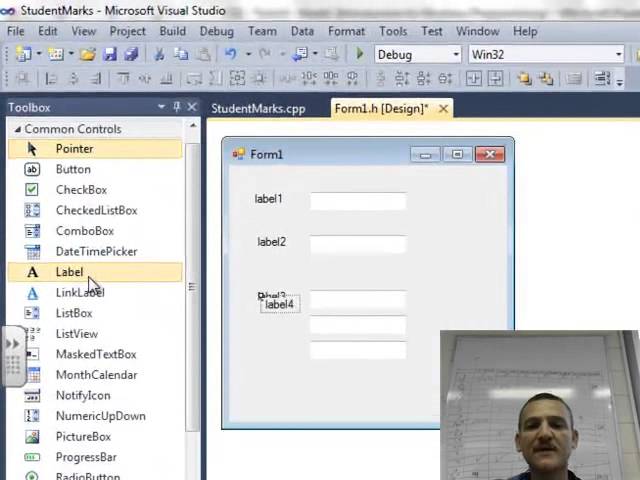
Task: Click the Redo arrow icon
Action: click(264, 54)
